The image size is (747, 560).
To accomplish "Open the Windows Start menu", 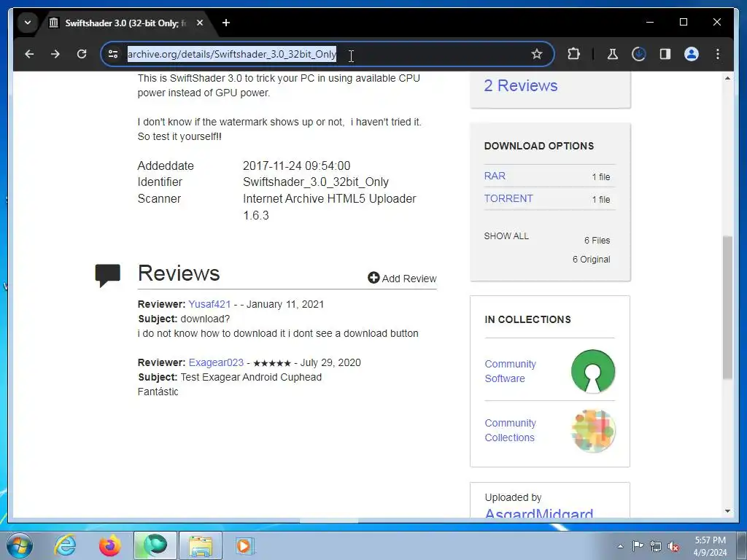I will [x=20, y=545].
